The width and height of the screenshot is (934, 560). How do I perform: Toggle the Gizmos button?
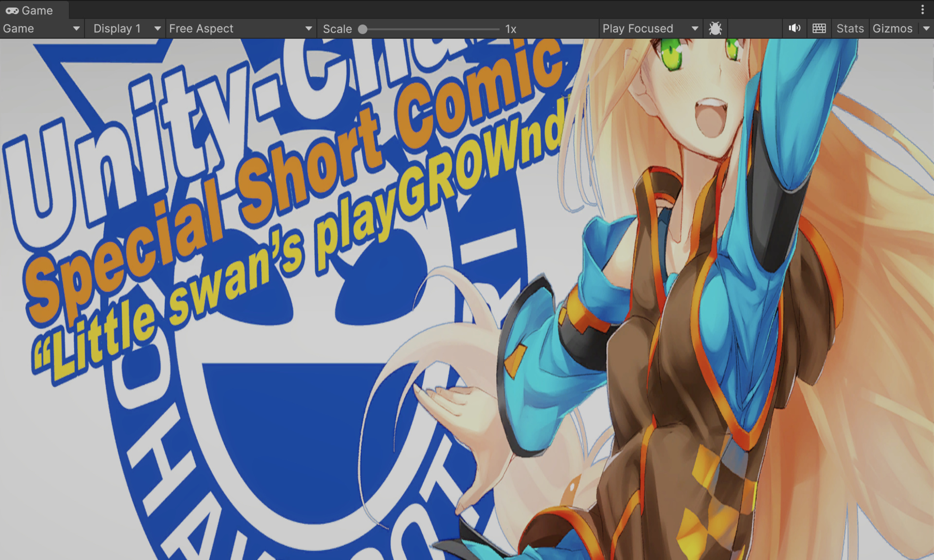click(893, 29)
